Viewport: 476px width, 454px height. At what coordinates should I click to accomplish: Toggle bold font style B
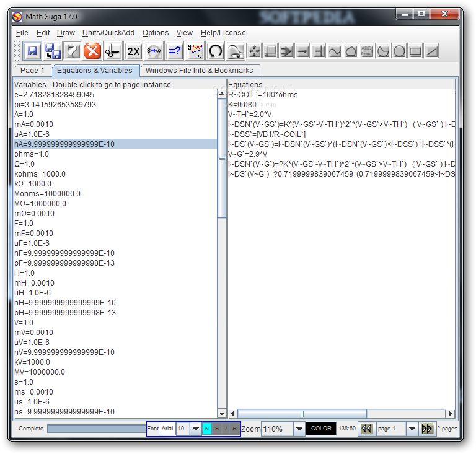tap(217, 429)
